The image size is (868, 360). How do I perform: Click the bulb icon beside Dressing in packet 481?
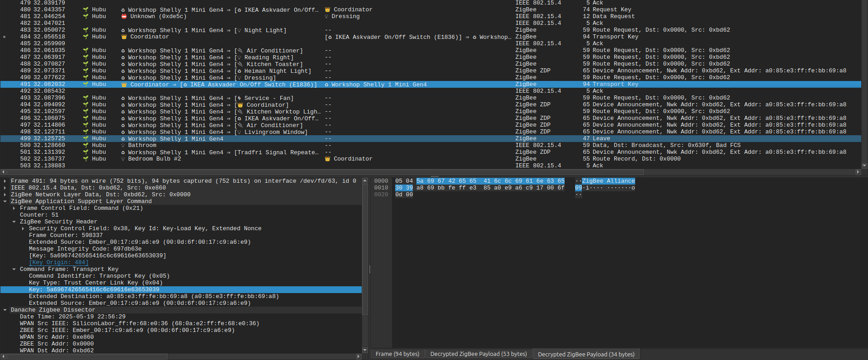326,16
